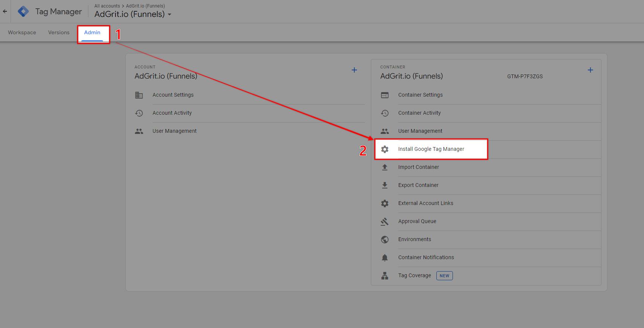Viewport: 644px width, 328px height.
Task: Open User Management under Container
Action: click(x=420, y=131)
